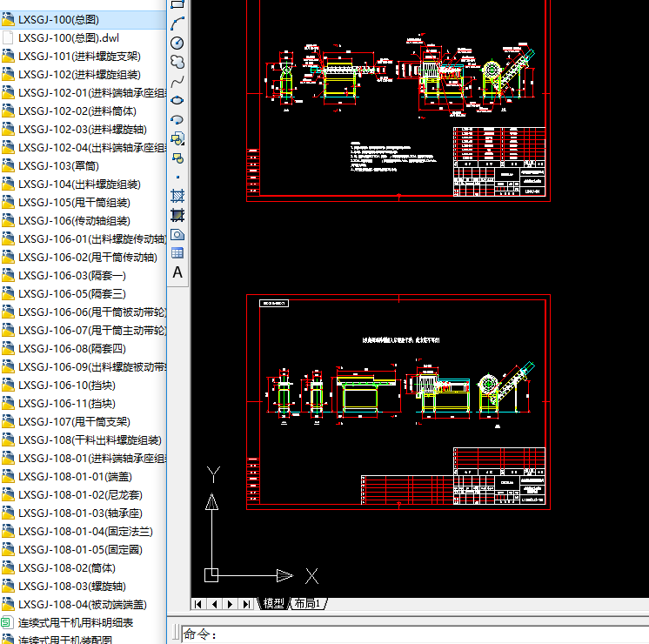Select LXSGJ-106(传动轴组装) file

[x=74, y=221]
